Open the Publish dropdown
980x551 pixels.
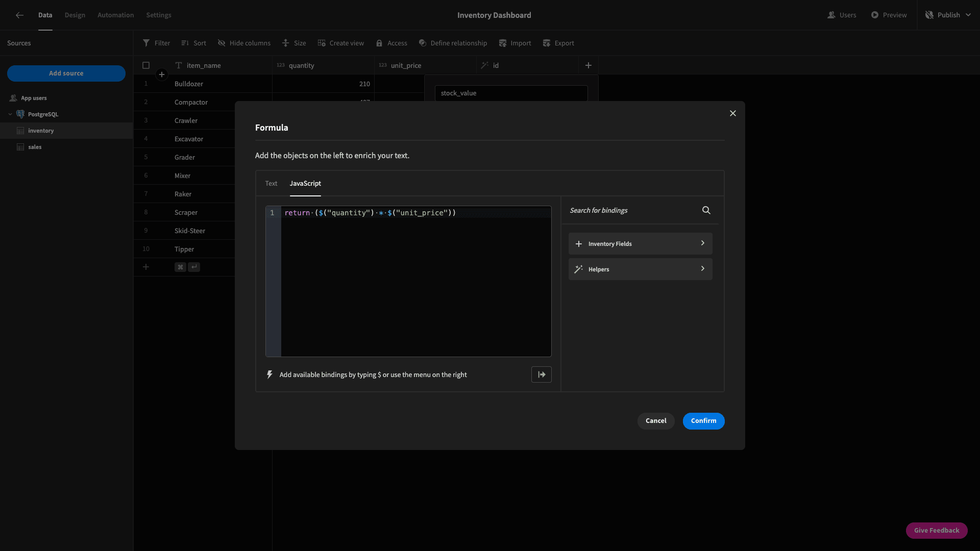coord(948,15)
